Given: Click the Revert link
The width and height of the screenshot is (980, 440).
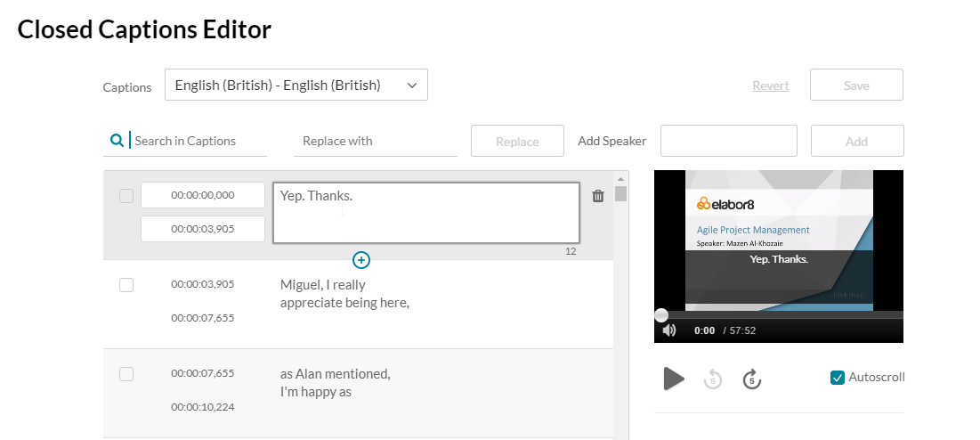Looking at the screenshot, I should (x=771, y=86).
